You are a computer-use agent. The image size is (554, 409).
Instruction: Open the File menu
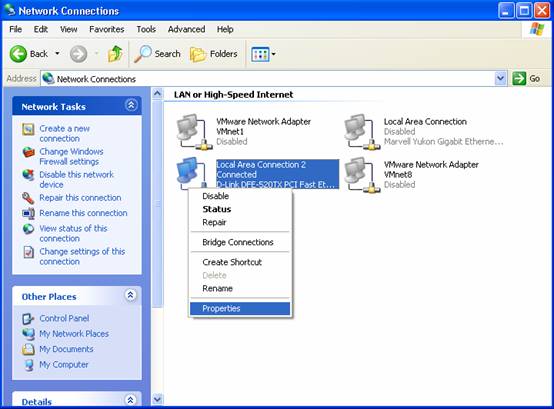tap(16, 29)
